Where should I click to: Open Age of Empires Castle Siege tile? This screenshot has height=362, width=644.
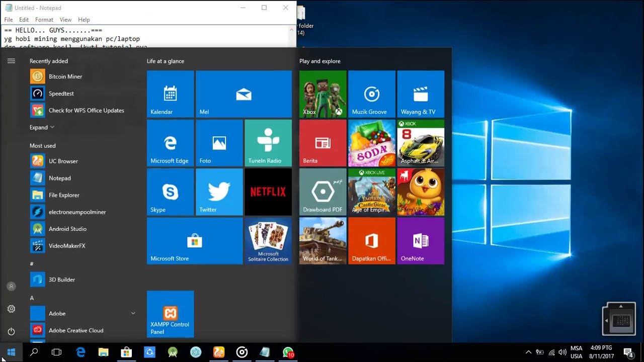[x=371, y=192]
